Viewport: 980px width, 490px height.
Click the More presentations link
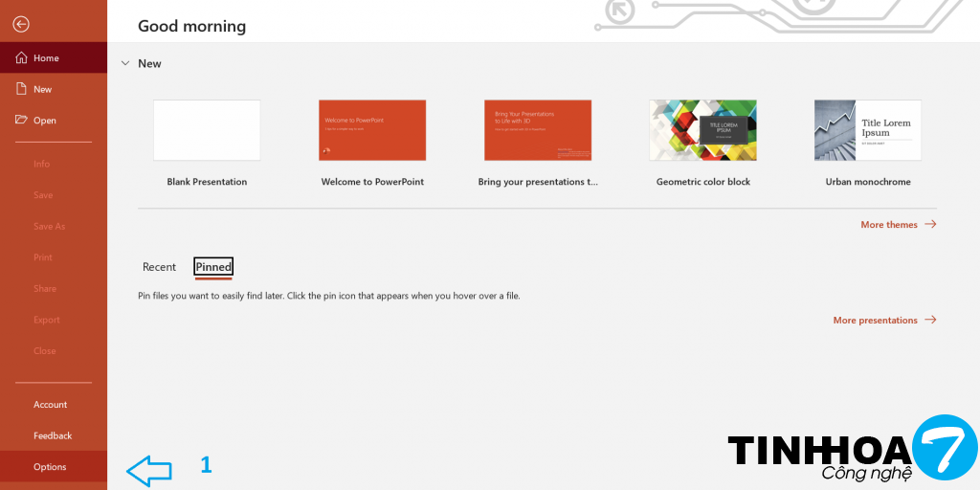coord(875,321)
